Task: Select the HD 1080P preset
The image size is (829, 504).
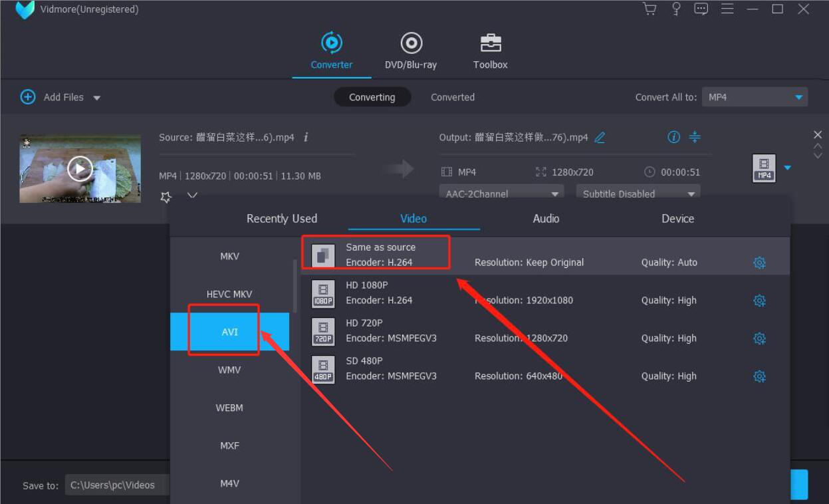Action: point(545,293)
